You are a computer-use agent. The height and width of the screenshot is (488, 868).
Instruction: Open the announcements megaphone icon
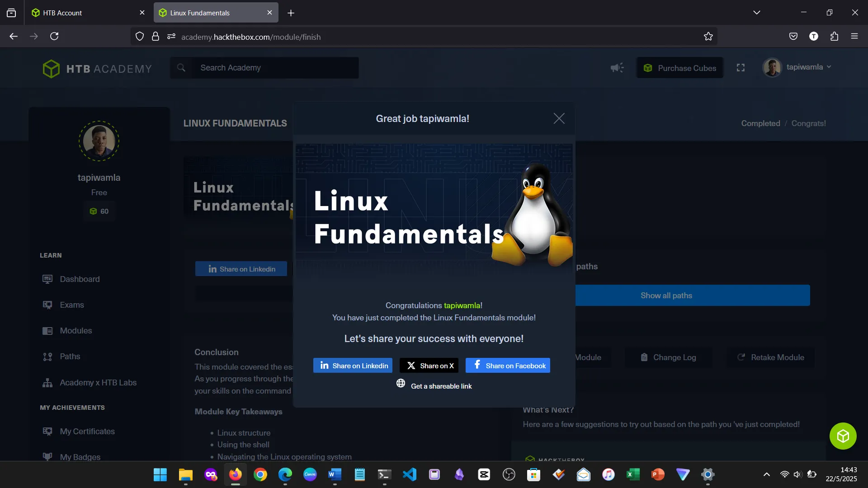point(617,68)
